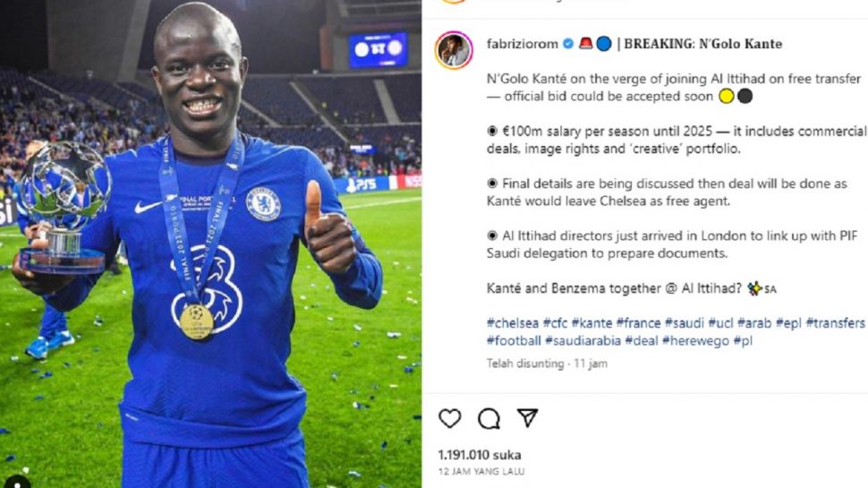Image resolution: width=868 pixels, height=488 pixels.
Task: Open the #saudi hashtag
Action: 685,323
